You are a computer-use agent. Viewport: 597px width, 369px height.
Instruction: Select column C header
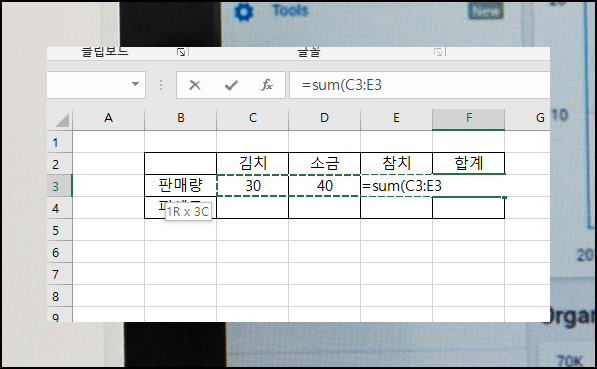(252, 119)
